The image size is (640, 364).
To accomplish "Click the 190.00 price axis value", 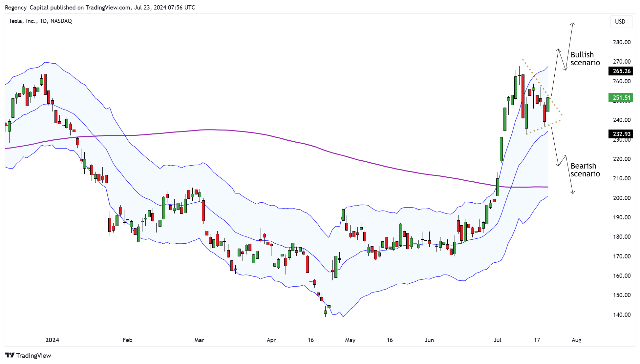I will tap(622, 217).
